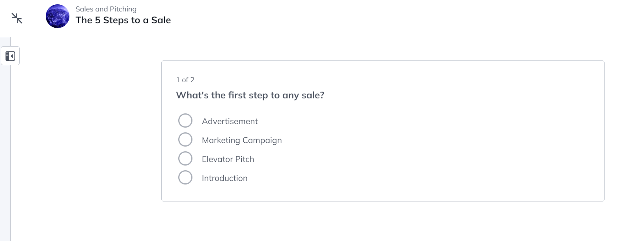Click the exit fullscreen arrows icon

(x=17, y=18)
